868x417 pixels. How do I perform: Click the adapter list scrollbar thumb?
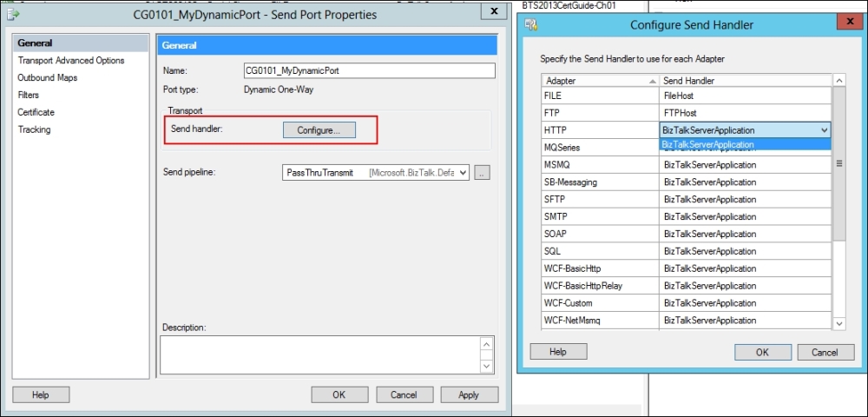pos(839,163)
